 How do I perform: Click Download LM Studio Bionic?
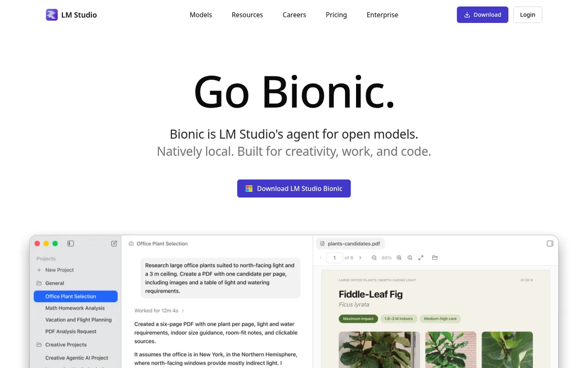(x=294, y=189)
